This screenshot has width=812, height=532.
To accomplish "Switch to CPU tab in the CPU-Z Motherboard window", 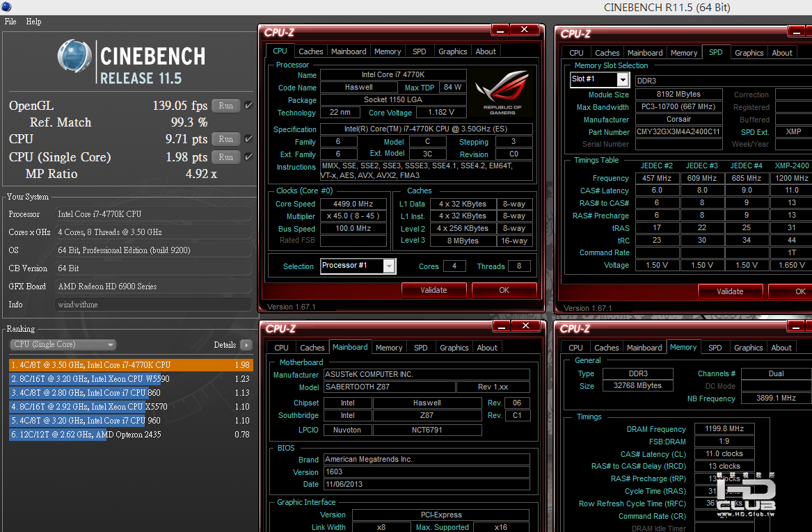I will point(281,348).
